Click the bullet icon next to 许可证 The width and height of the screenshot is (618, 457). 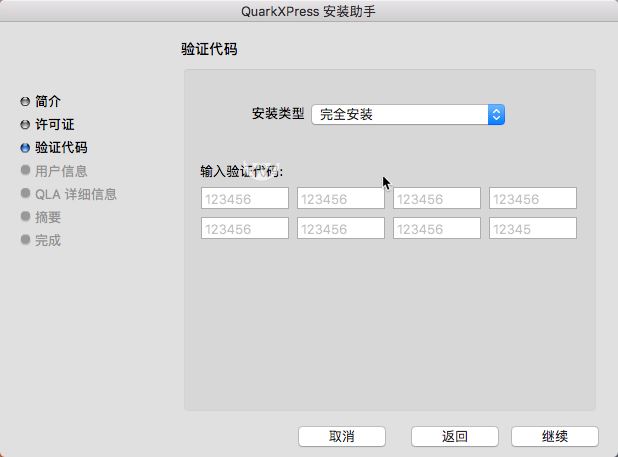pyautogui.click(x=25, y=125)
